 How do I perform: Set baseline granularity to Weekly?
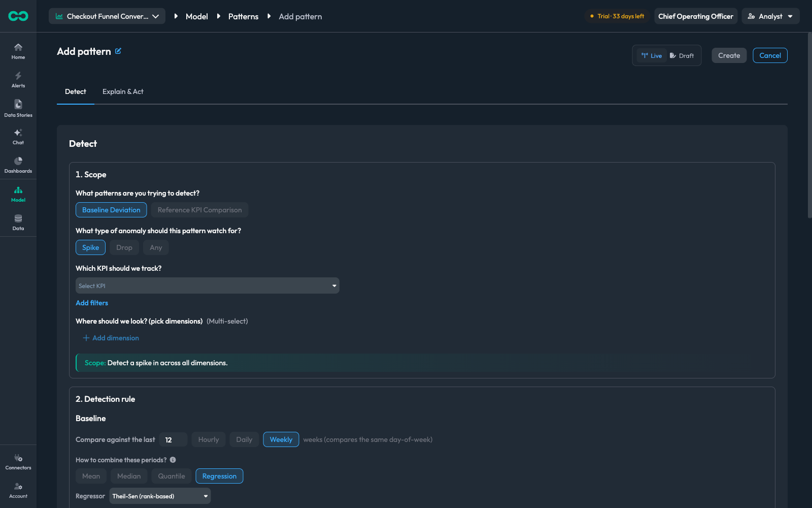[281, 439]
